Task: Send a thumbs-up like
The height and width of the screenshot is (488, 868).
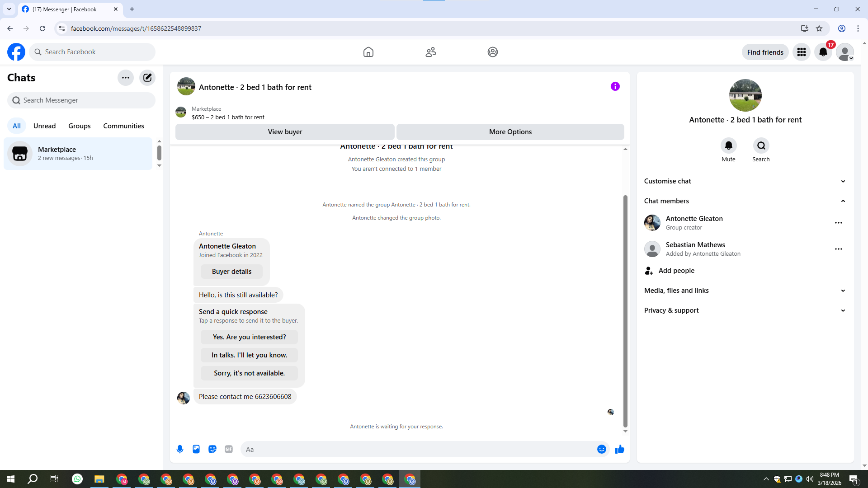Action: (619, 449)
